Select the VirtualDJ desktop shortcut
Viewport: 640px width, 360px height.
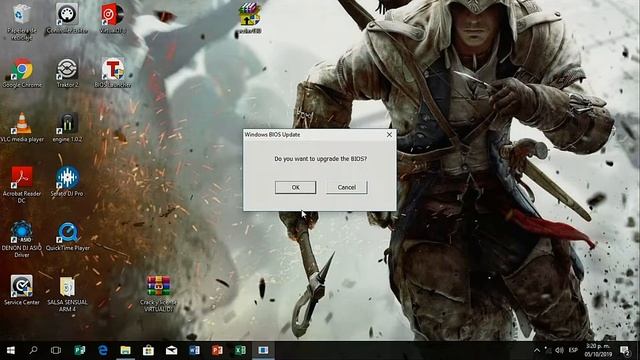click(x=113, y=18)
